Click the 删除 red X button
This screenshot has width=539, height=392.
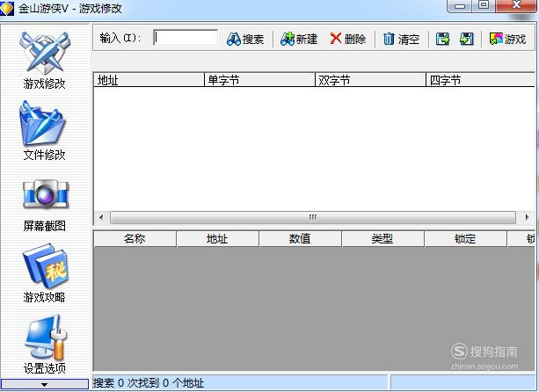[347, 39]
